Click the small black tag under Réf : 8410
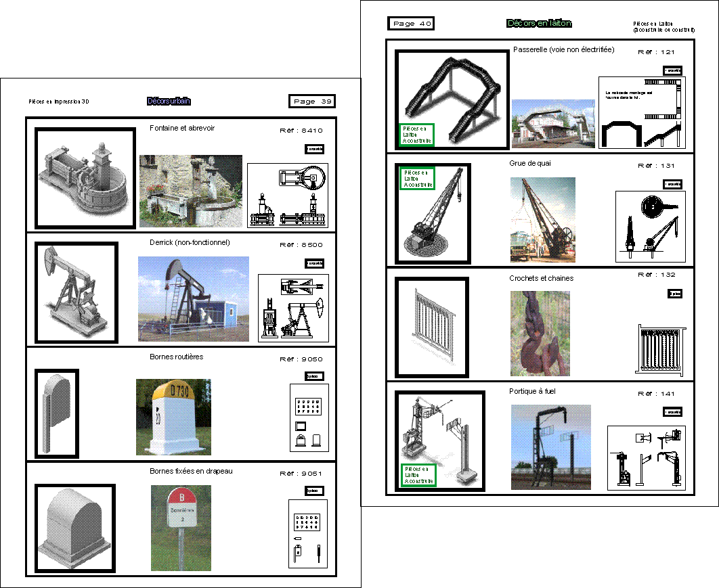Image resolution: width=719 pixels, height=588 pixels. [315, 149]
